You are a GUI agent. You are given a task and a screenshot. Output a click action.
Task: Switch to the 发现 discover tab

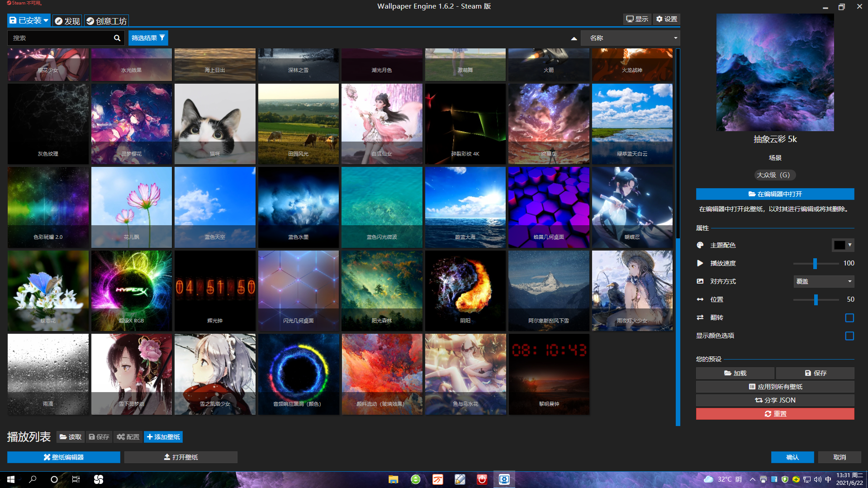click(67, 21)
